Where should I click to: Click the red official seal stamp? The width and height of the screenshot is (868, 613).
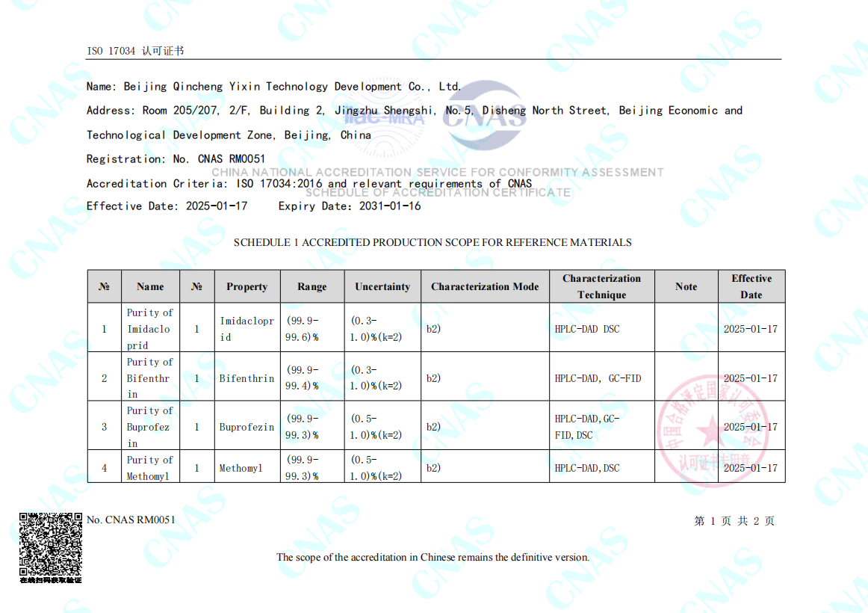tap(712, 429)
